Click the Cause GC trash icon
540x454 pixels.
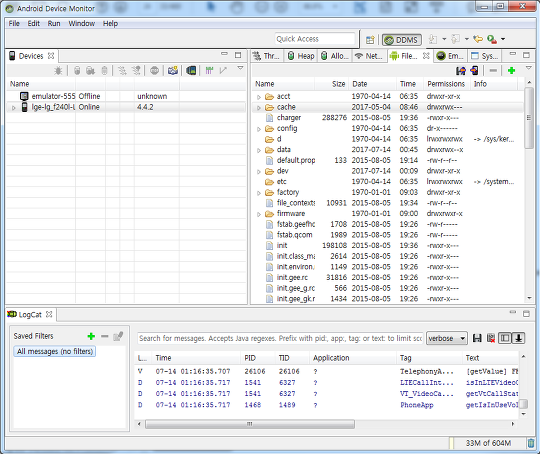click(x=104, y=71)
